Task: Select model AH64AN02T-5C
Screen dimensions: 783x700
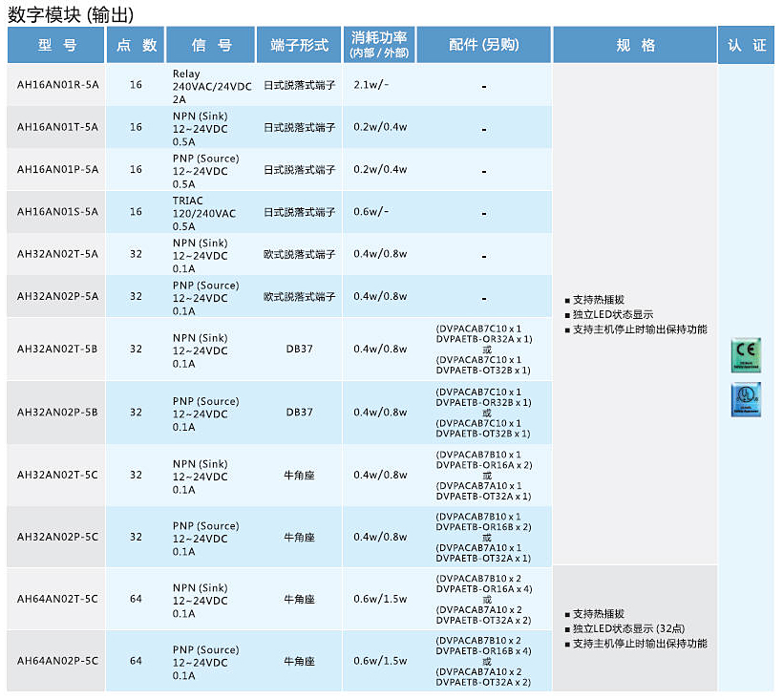Action: [x=58, y=599]
